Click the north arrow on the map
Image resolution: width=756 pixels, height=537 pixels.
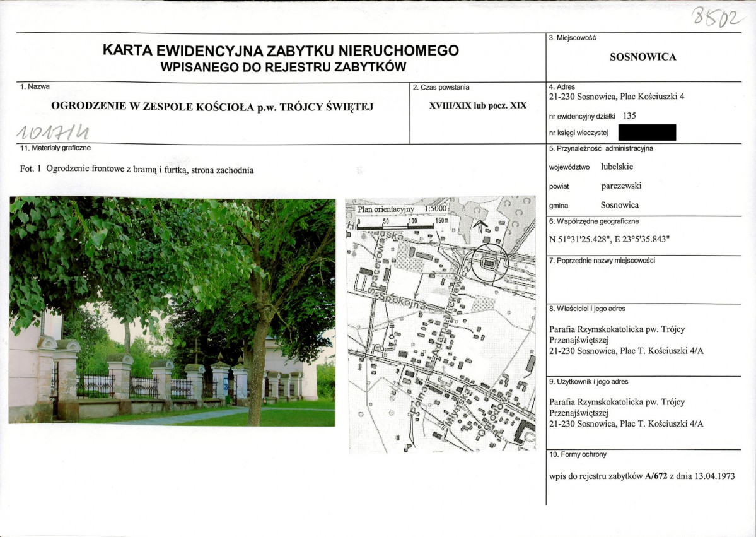click(x=479, y=226)
